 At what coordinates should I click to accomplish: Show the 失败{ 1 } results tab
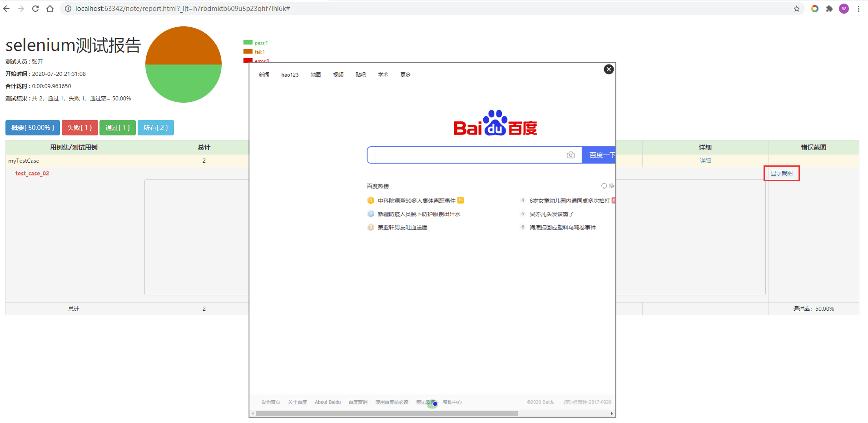[x=80, y=128]
